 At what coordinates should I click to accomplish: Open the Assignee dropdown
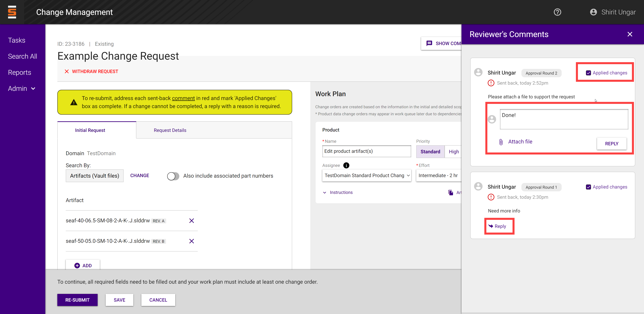click(x=366, y=175)
